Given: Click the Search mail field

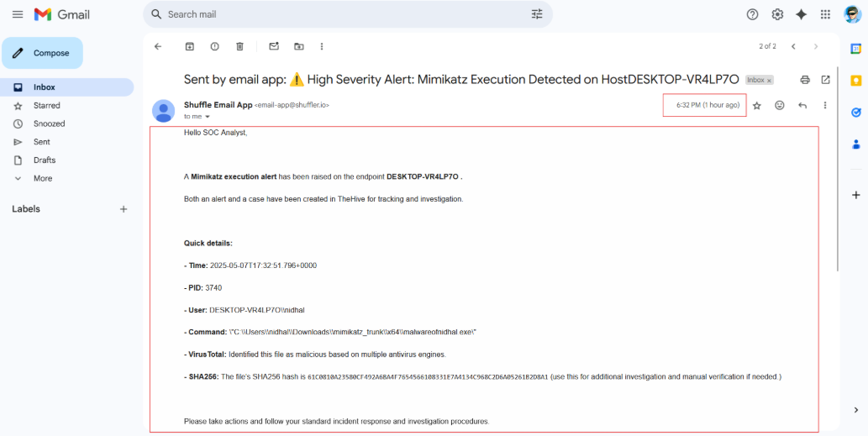Looking at the screenshot, I should pyautogui.click(x=336, y=14).
